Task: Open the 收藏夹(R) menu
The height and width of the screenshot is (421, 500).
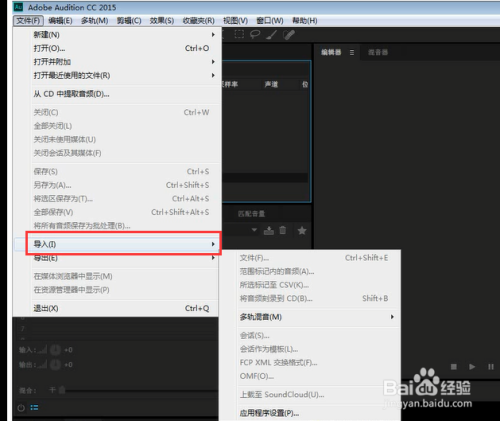Action: coord(199,21)
